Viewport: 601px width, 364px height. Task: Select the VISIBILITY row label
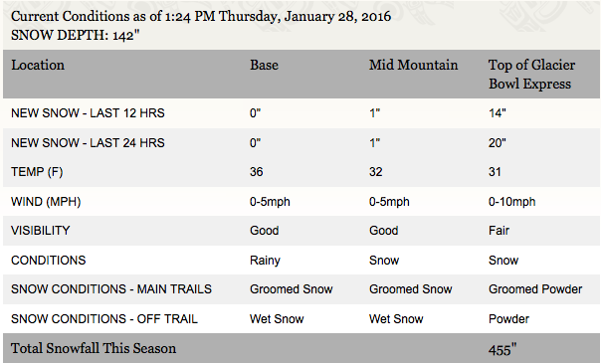click(40, 231)
